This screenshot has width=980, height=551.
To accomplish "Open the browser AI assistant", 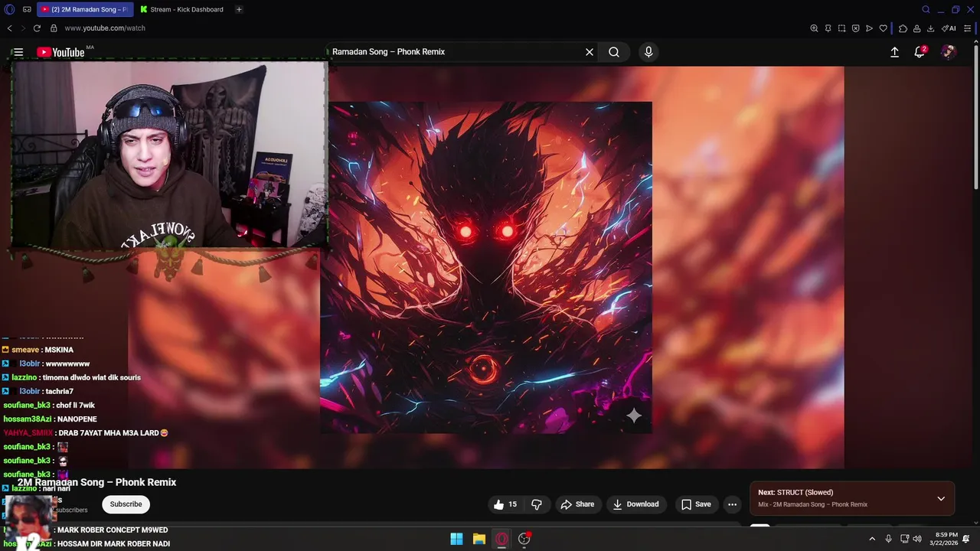I will click(949, 28).
